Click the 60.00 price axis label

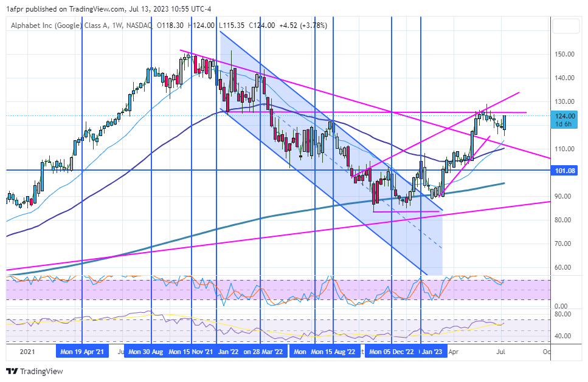(564, 267)
